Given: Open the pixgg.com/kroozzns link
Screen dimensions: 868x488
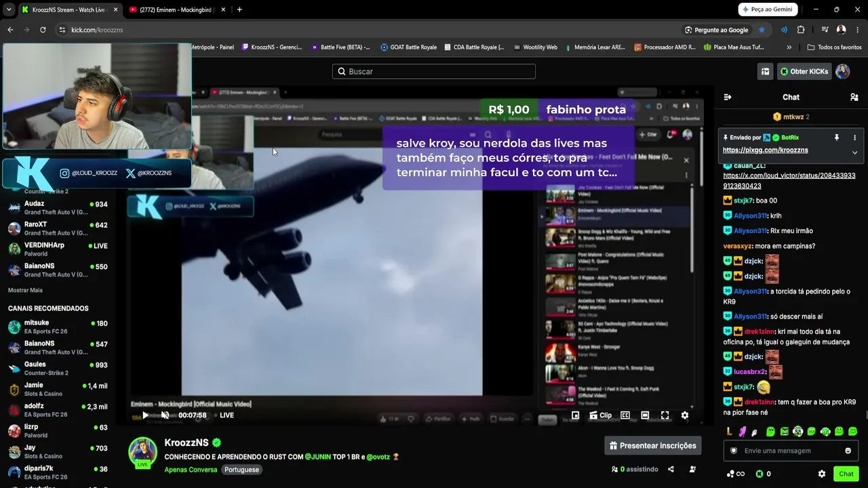Looking at the screenshot, I should coord(765,150).
